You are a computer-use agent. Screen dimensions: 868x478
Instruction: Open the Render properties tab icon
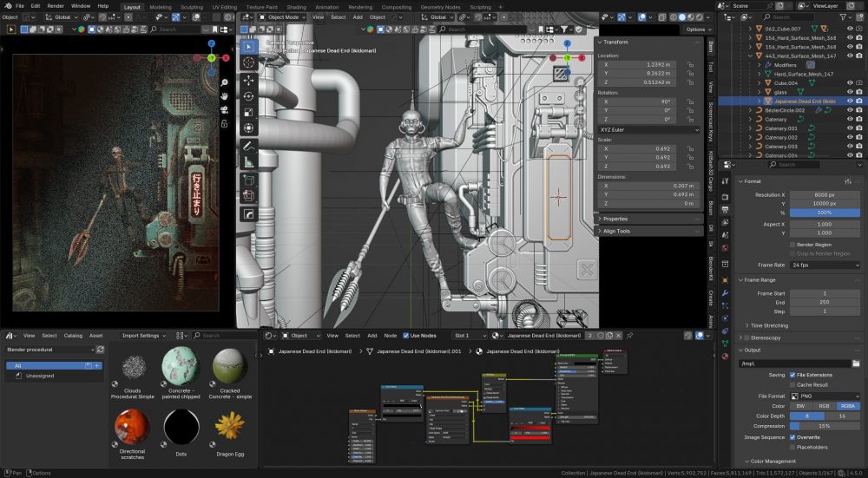pyautogui.click(x=725, y=196)
